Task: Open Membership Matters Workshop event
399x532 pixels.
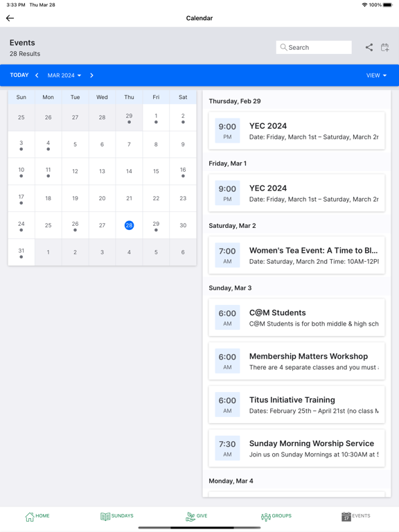Action: point(296,361)
